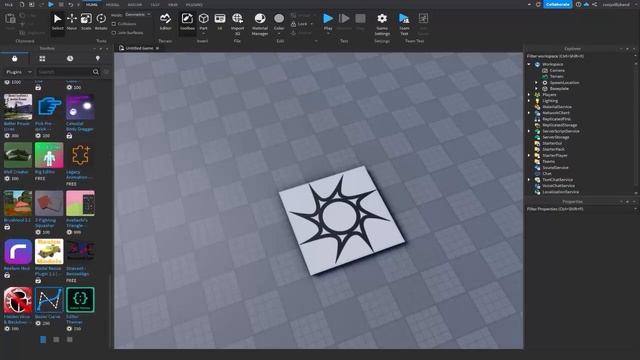Open the File menu
The width and height of the screenshot is (640, 360).
(9, 4)
